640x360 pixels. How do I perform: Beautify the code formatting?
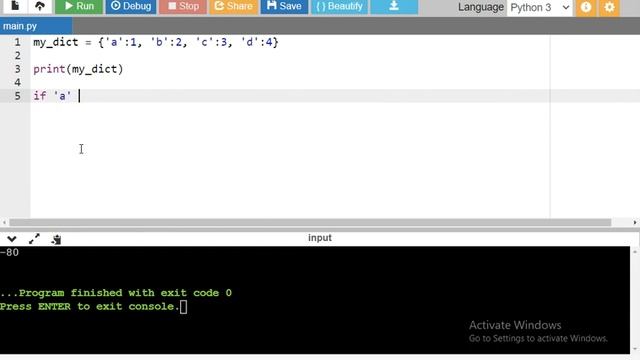click(340, 7)
